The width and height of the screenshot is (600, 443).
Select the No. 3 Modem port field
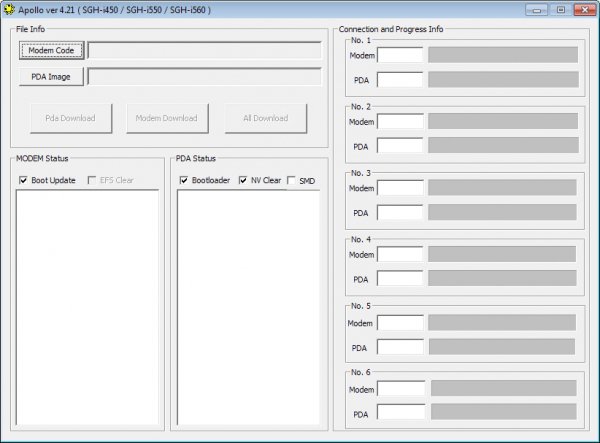[400, 188]
